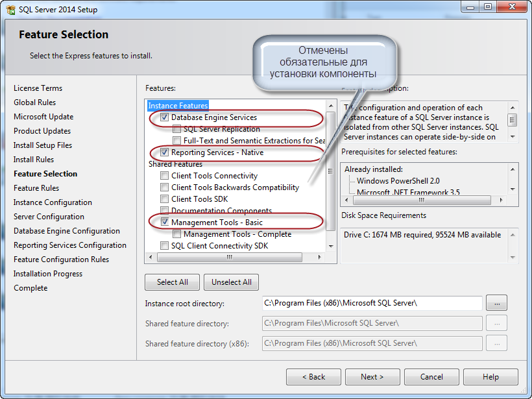The height and width of the screenshot is (399, 532).
Task: Click Database Engine Configuration step
Action: pyautogui.click(x=67, y=231)
